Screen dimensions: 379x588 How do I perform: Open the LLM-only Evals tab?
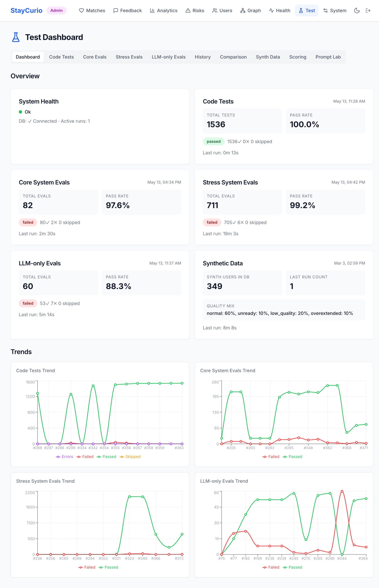click(169, 57)
